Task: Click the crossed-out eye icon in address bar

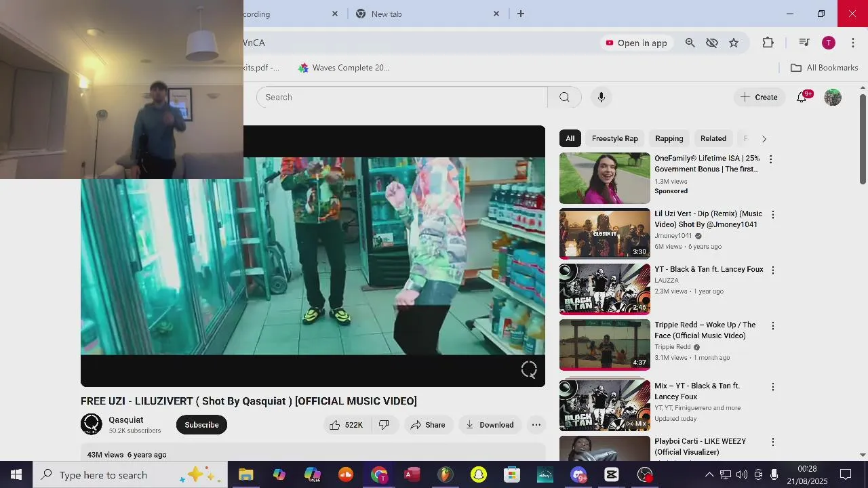Action: [711, 43]
